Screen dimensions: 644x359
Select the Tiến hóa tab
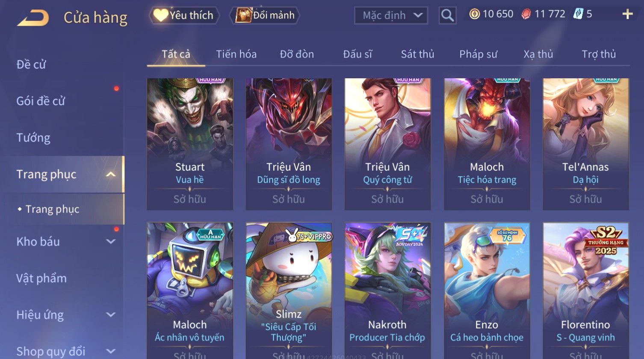236,54
